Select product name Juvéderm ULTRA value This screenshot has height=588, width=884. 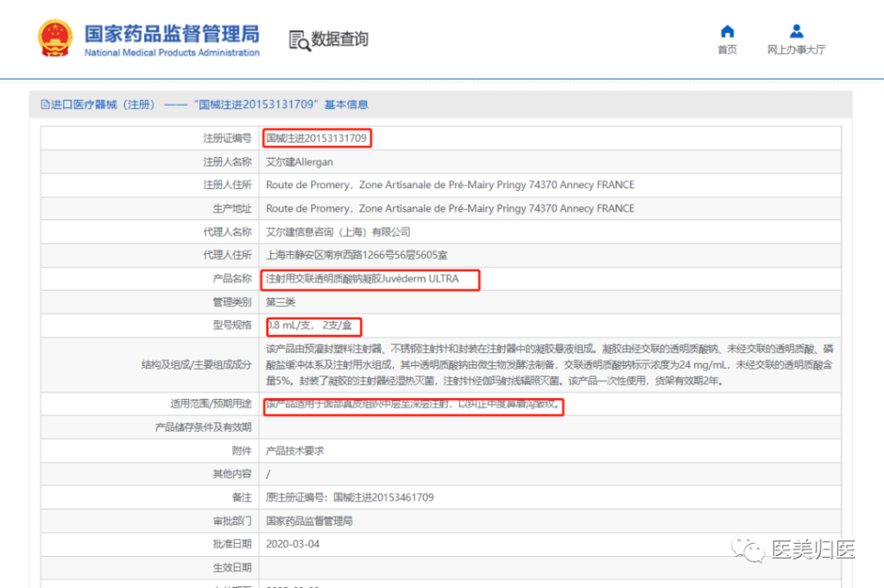[362, 279]
